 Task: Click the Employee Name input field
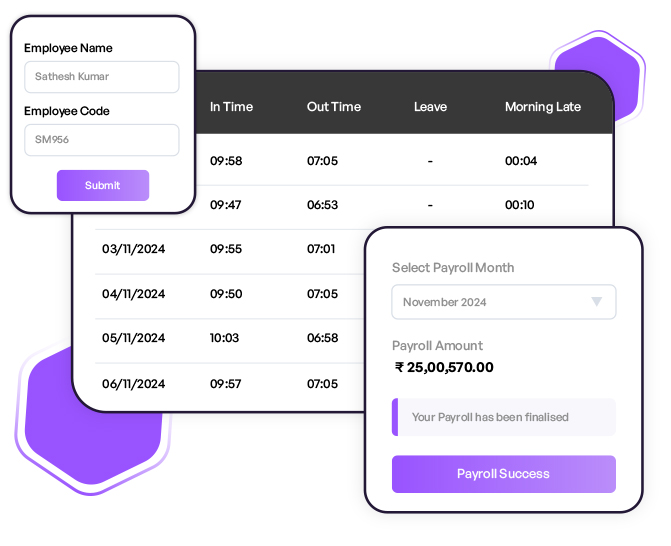(102, 77)
